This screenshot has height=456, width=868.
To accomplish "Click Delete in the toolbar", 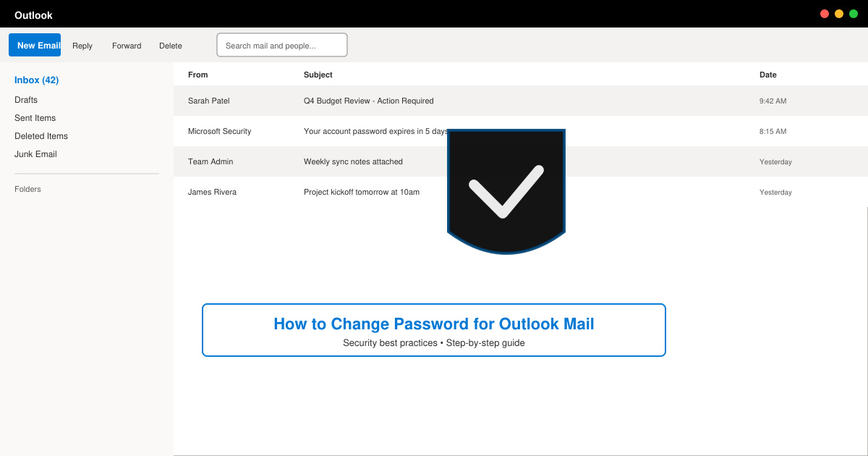I will tap(171, 46).
